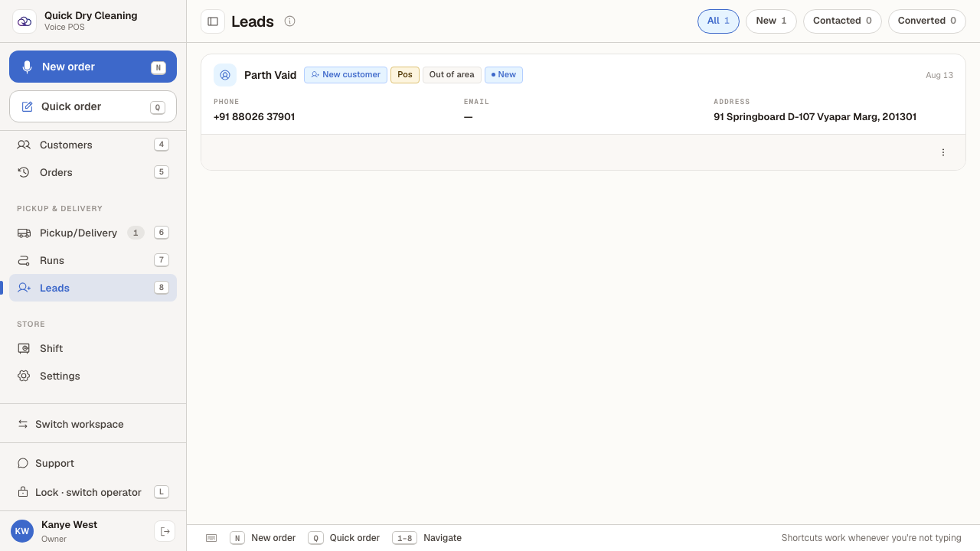The height and width of the screenshot is (551, 980).
Task: Open Quick order
Action: [93, 106]
